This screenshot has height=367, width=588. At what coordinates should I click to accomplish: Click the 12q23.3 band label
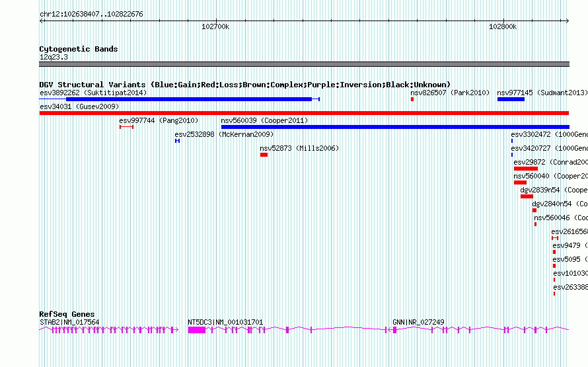pos(54,57)
